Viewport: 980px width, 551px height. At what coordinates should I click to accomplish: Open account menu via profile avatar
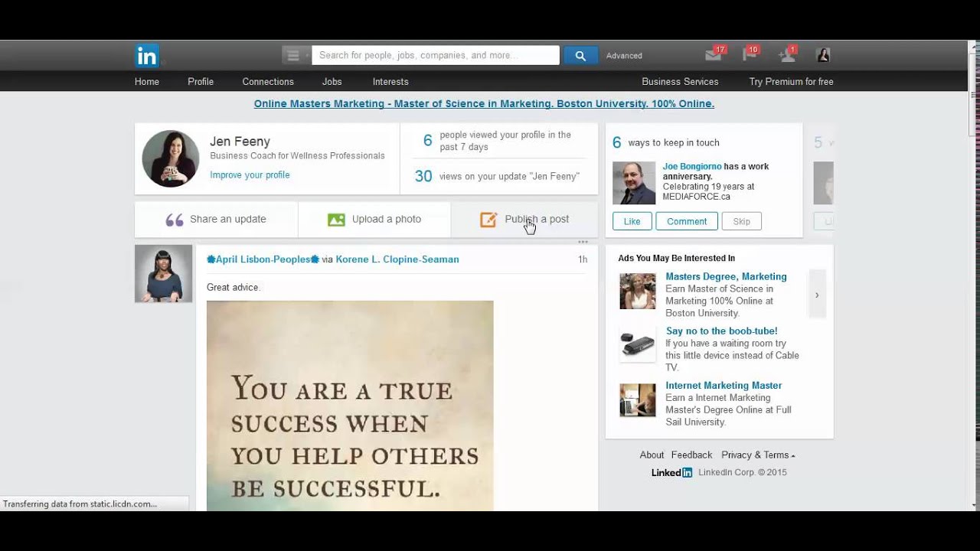tap(823, 55)
